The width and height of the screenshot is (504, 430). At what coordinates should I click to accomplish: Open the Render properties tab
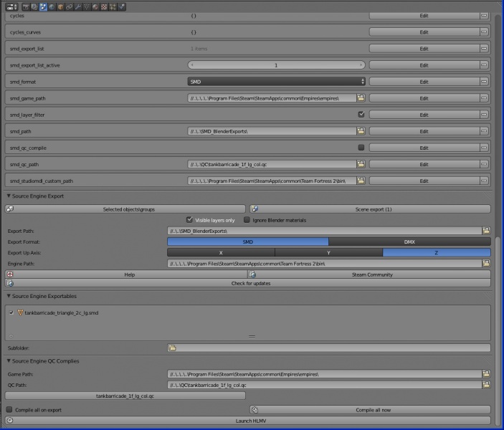(x=25, y=6)
